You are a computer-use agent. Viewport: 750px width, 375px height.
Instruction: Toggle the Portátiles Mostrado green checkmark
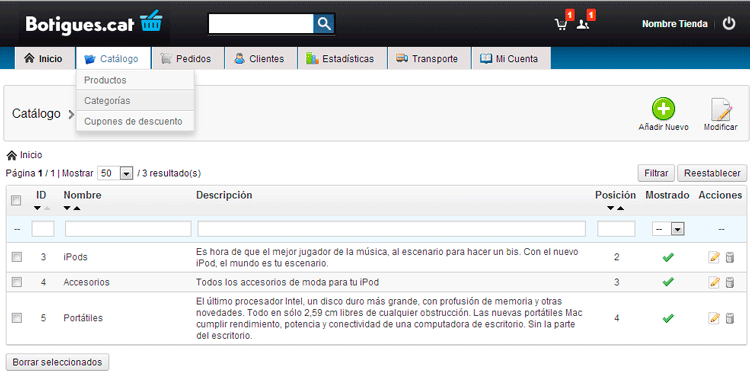pyautogui.click(x=668, y=318)
